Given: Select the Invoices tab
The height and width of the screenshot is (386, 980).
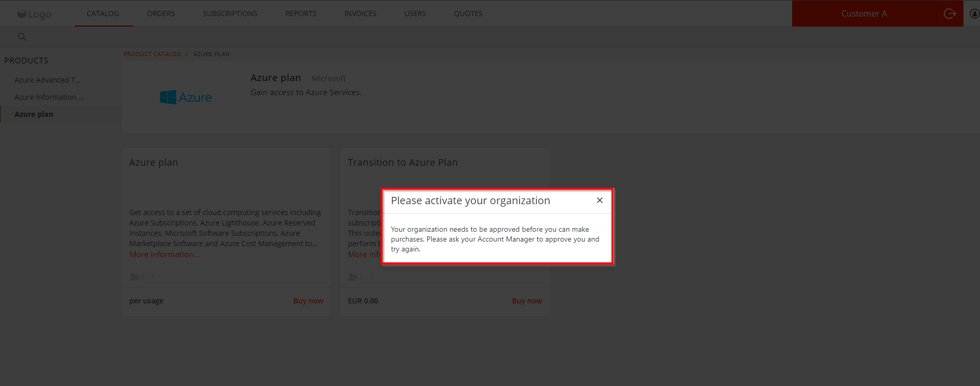Looking at the screenshot, I should 360,14.
